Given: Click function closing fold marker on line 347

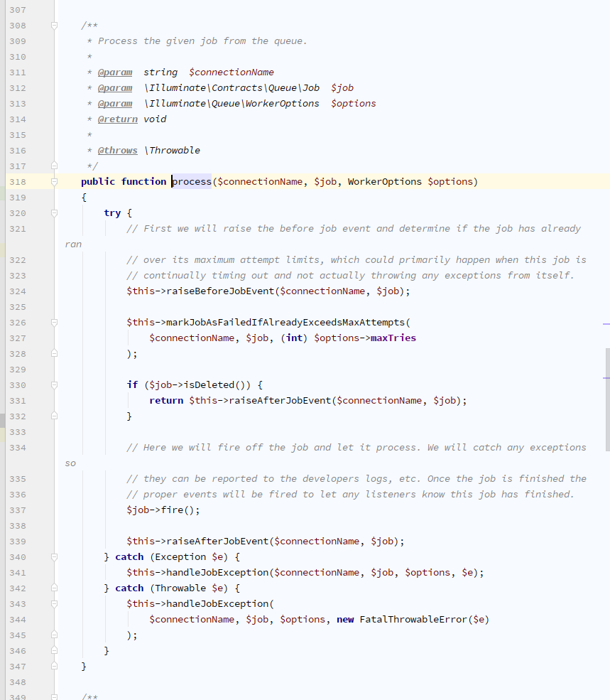Looking at the screenshot, I should 54,666.
